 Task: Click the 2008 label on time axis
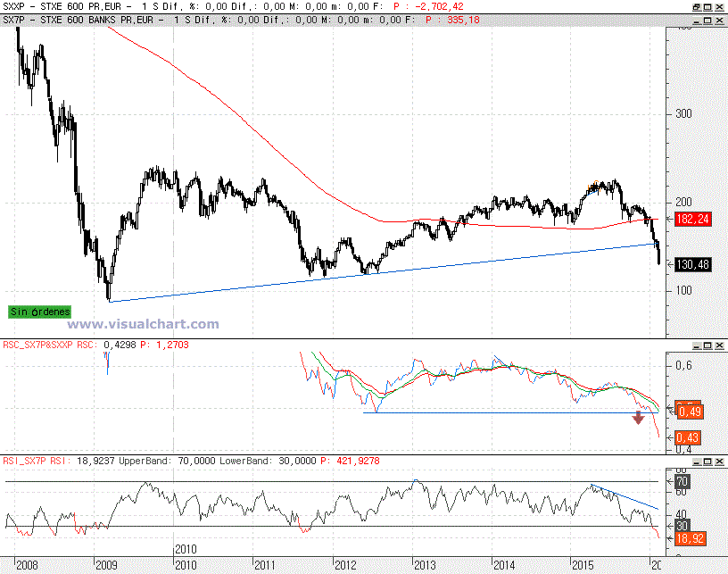(x=27, y=565)
